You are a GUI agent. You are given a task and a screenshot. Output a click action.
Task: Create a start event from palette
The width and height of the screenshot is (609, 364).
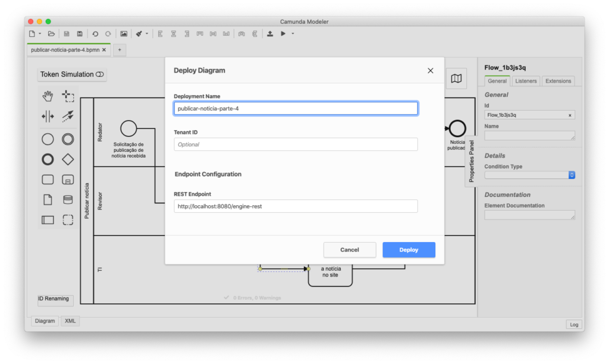48,139
